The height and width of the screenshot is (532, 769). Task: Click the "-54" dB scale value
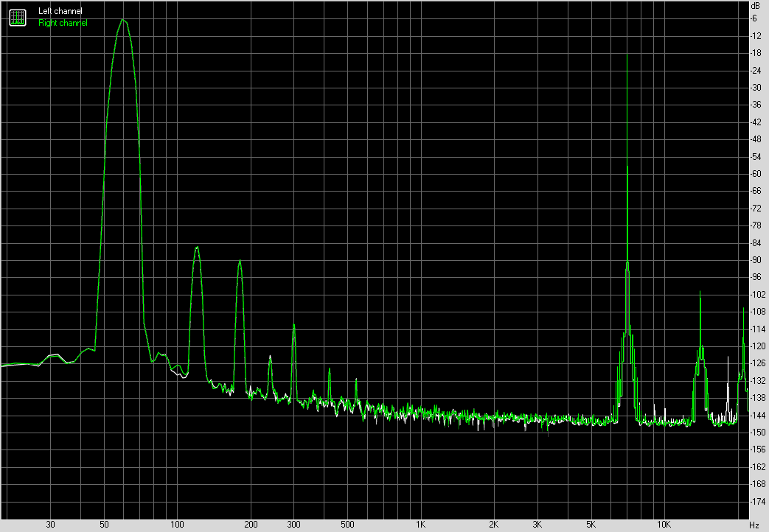(756, 157)
